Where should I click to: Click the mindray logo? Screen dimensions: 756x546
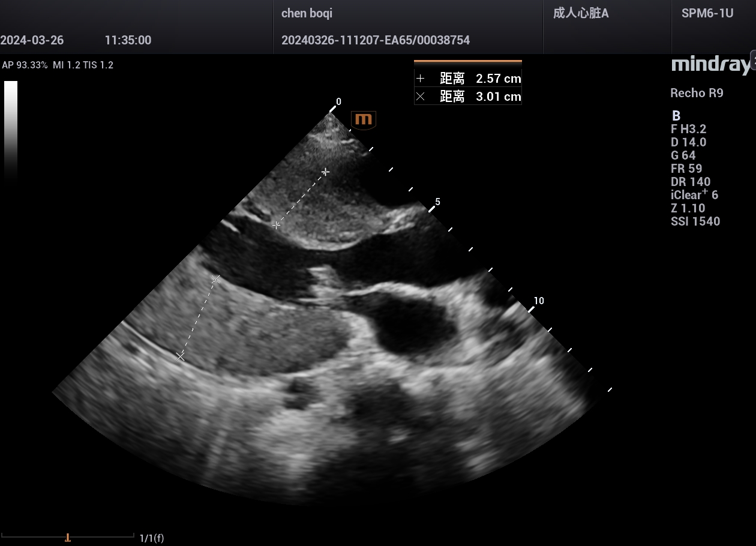[x=711, y=65]
